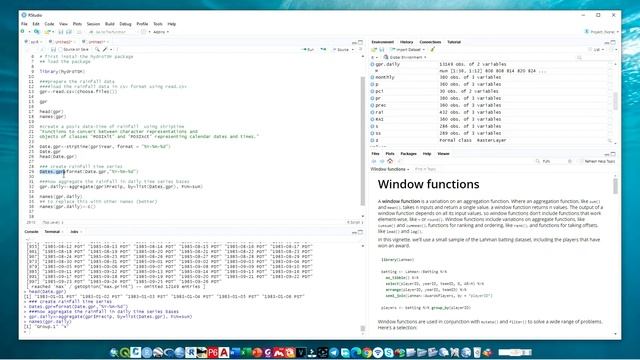The width and height of the screenshot is (640, 360).
Task: Open the Import Dataset dropdown
Action: [x=407, y=49]
